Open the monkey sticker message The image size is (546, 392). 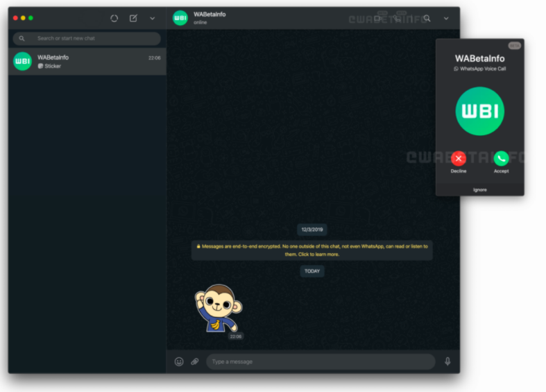tap(218, 308)
